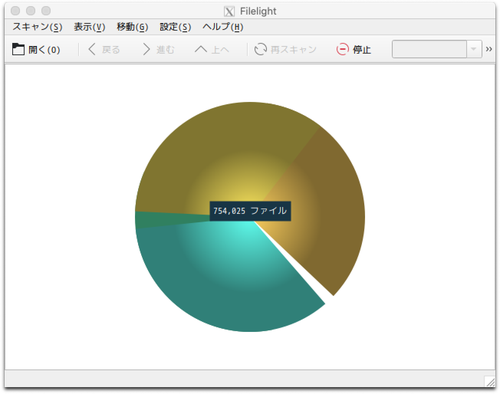
Task: Select the olive green pie segment
Action: 220,150
